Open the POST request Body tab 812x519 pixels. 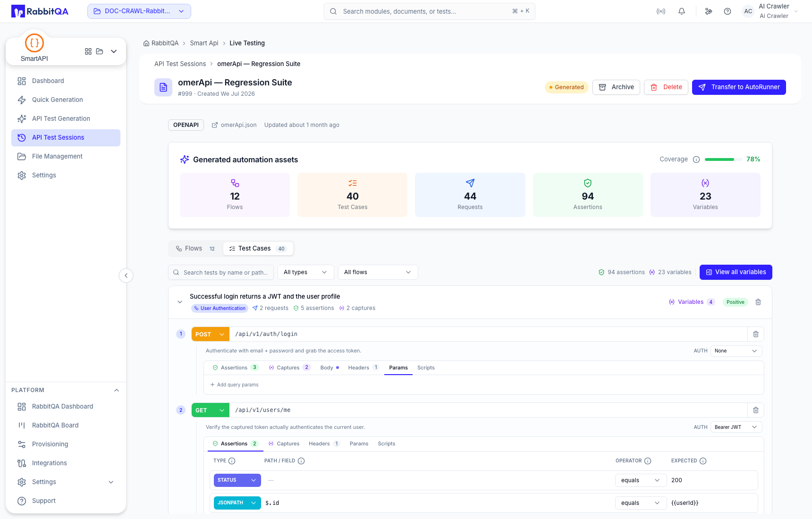tap(330, 368)
